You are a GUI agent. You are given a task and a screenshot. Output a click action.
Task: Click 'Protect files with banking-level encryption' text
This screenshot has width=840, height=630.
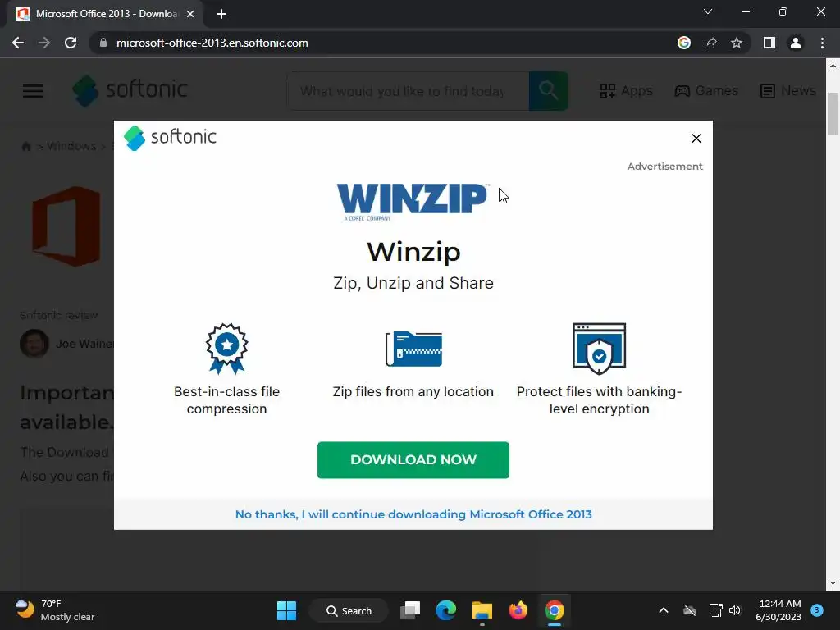point(599,399)
